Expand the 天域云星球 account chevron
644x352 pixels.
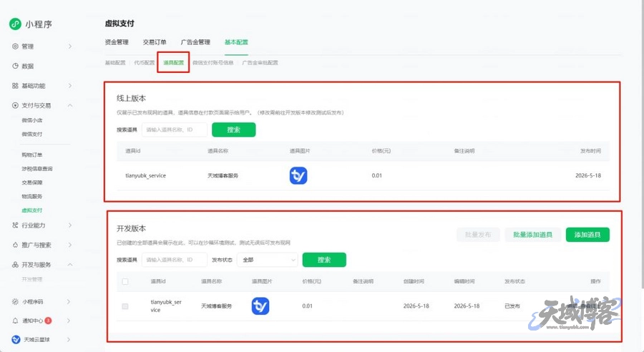[x=69, y=339]
